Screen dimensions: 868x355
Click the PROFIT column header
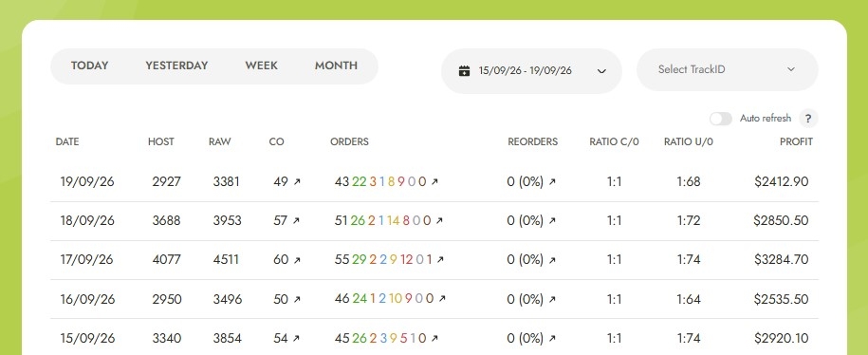coord(796,141)
